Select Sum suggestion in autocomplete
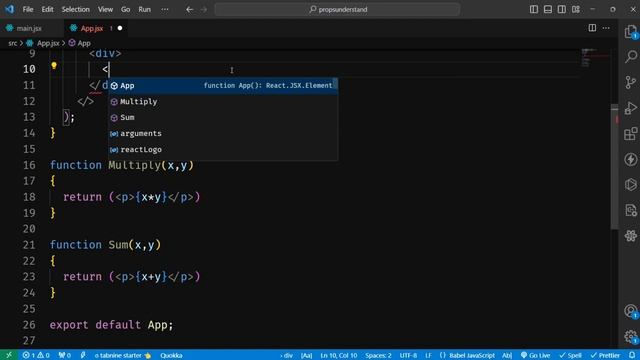This screenshot has height=360, width=640. click(223, 118)
